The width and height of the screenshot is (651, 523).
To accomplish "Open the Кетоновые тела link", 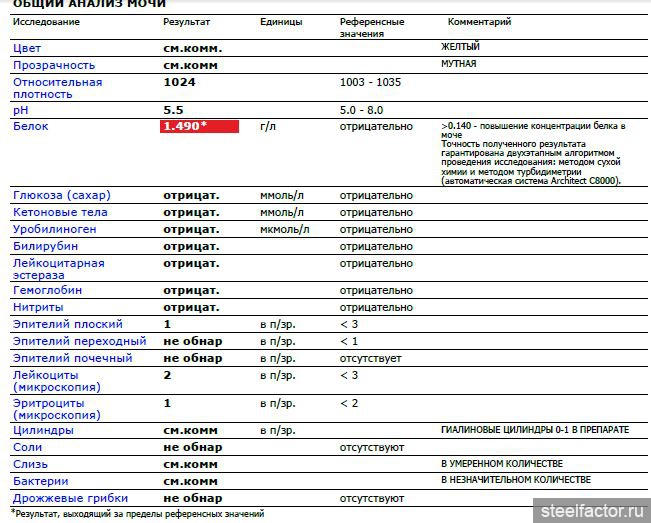I will point(60,212).
